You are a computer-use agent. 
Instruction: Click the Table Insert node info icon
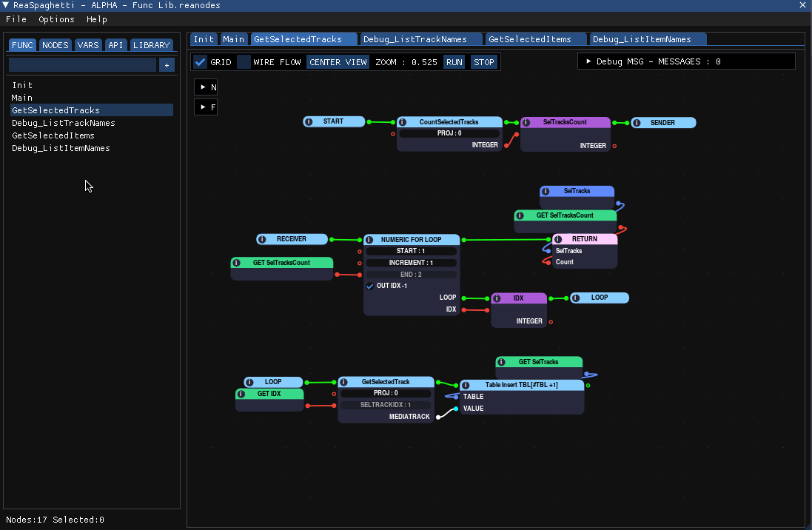click(x=466, y=386)
